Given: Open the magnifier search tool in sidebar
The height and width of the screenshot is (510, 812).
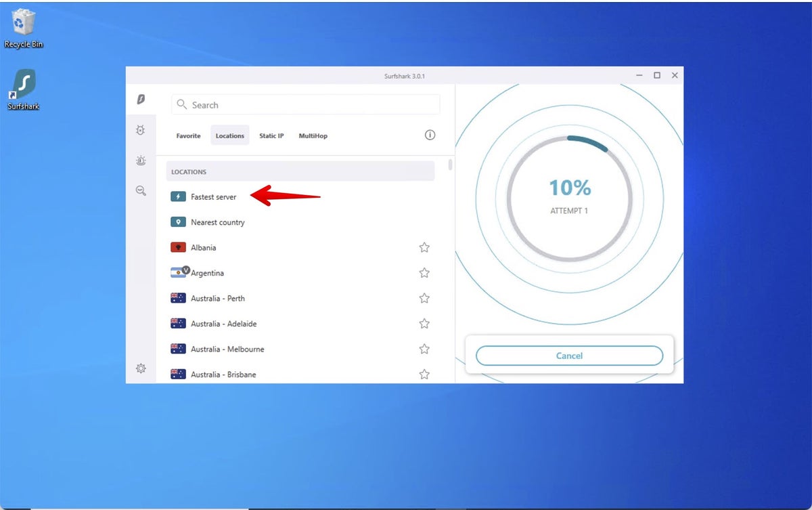Looking at the screenshot, I should pyautogui.click(x=141, y=191).
